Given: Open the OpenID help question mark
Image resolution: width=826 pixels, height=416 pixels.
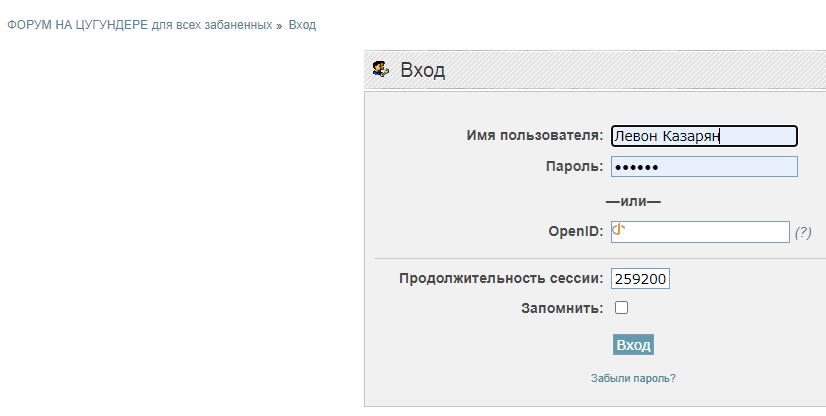Looking at the screenshot, I should tap(803, 232).
